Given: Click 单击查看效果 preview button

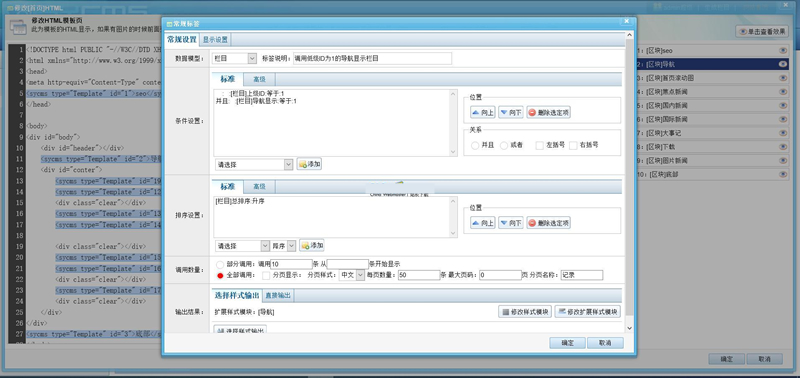Looking at the screenshot, I should (x=762, y=31).
